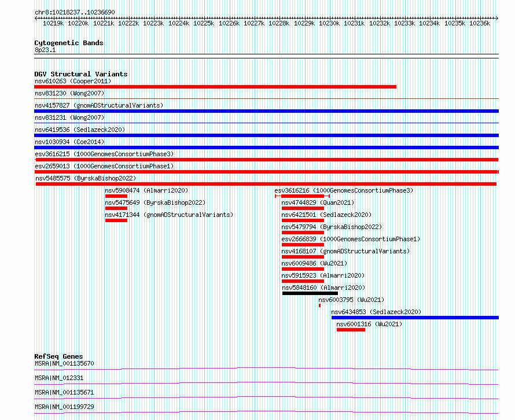Open nsv831230 (Wong2007) variant label

pyautogui.click(x=69, y=93)
